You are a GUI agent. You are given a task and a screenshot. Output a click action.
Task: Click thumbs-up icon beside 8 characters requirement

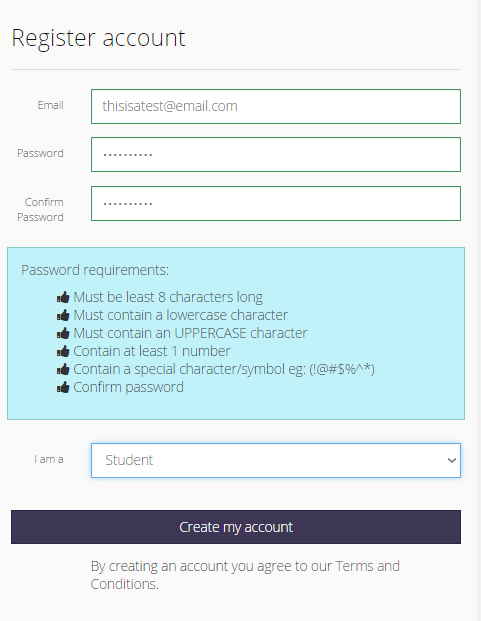[63, 297]
